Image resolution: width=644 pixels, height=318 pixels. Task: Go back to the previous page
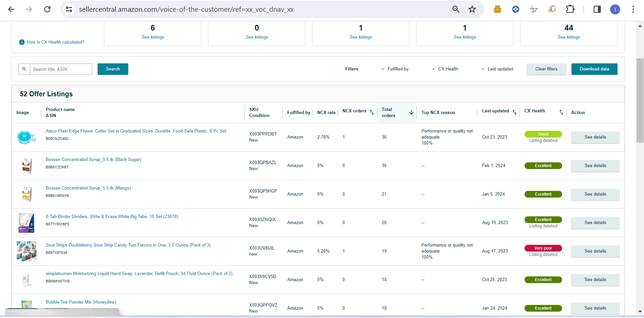click(x=11, y=9)
